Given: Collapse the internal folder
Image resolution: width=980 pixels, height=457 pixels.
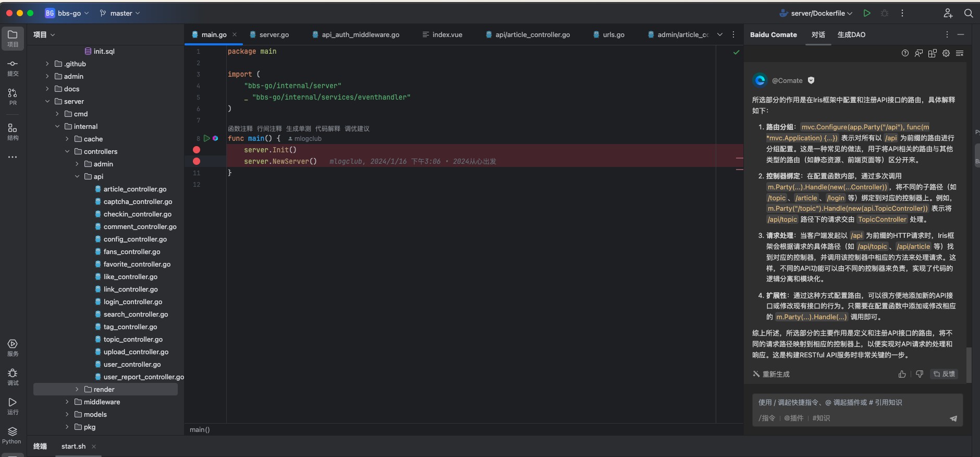Looking at the screenshot, I should pos(57,126).
